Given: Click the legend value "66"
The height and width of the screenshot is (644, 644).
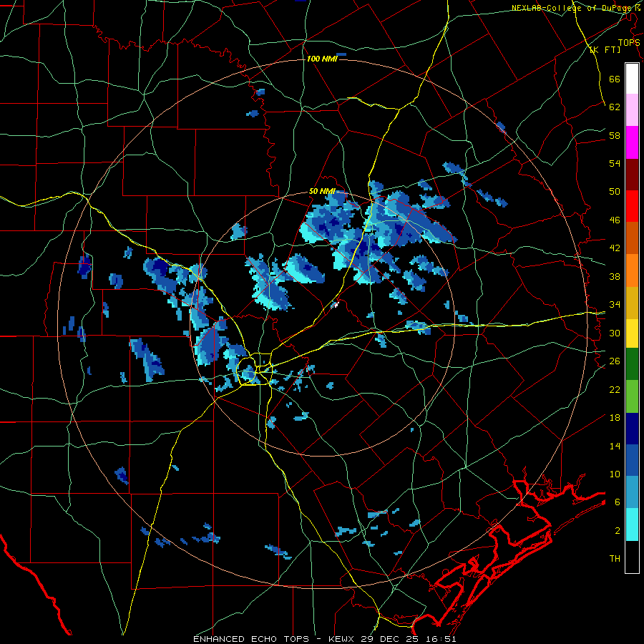Looking at the screenshot, I should click(615, 79).
